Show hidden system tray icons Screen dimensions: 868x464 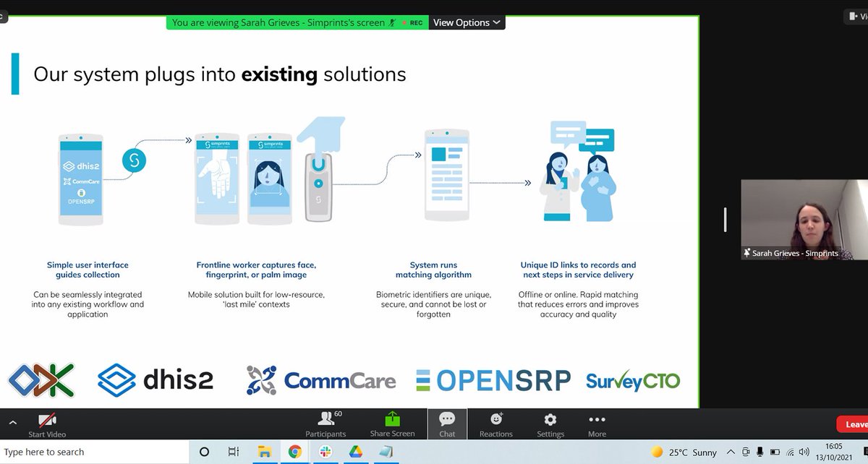tap(731, 452)
